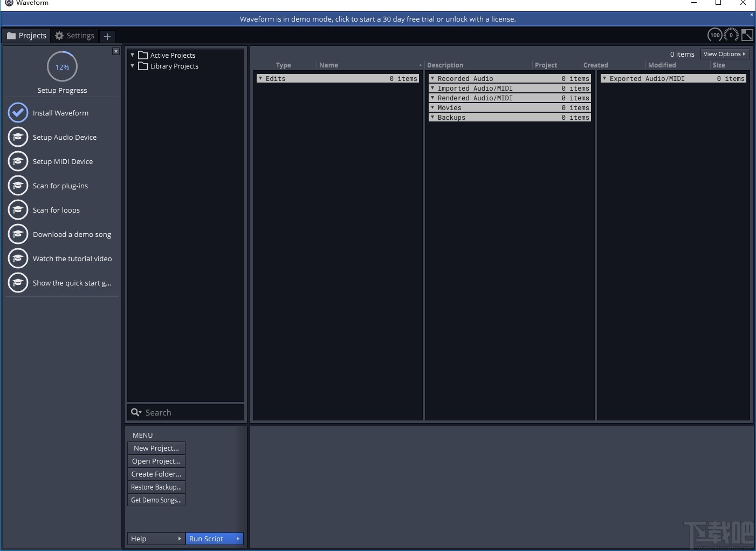Collapse the Recorded Audio section
756x551 pixels.
pyautogui.click(x=432, y=78)
